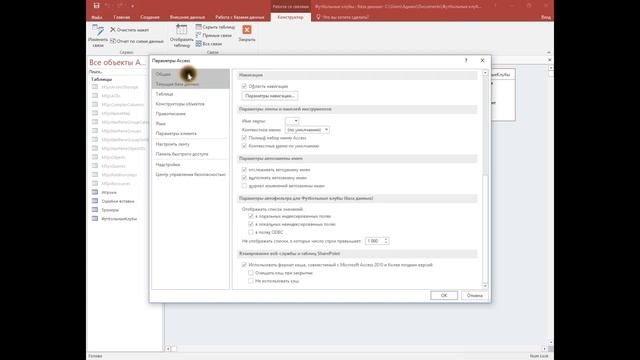Select Общие category in options dialog

[190, 74]
